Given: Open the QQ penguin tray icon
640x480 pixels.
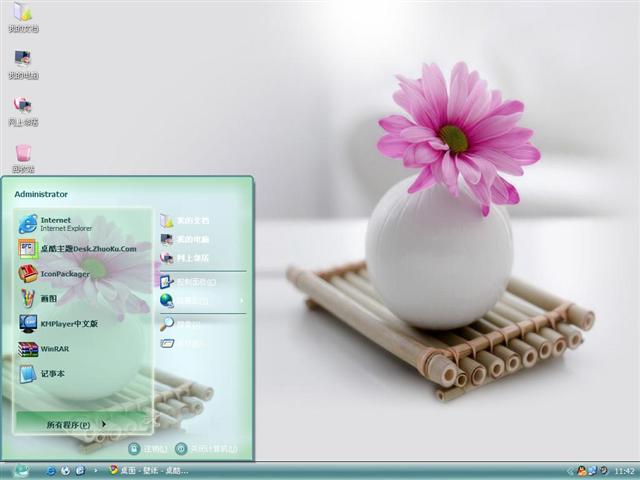Looking at the screenshot, I should (581, 471).
